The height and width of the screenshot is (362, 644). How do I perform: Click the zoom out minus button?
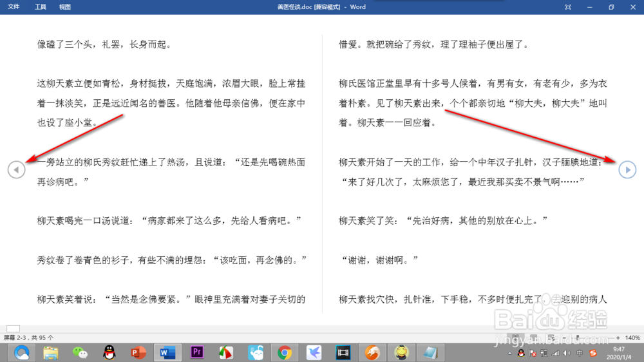click(564, 338)
